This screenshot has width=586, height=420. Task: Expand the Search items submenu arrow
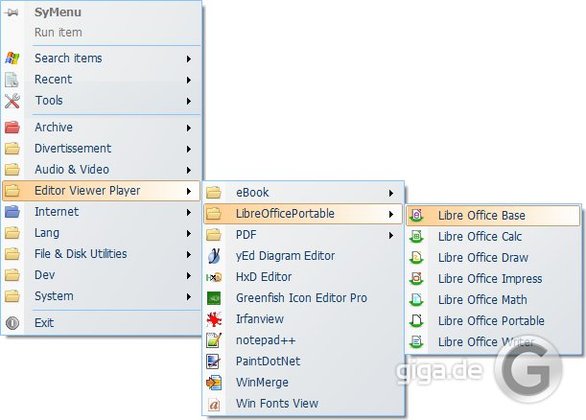click(x=189, y=59)
